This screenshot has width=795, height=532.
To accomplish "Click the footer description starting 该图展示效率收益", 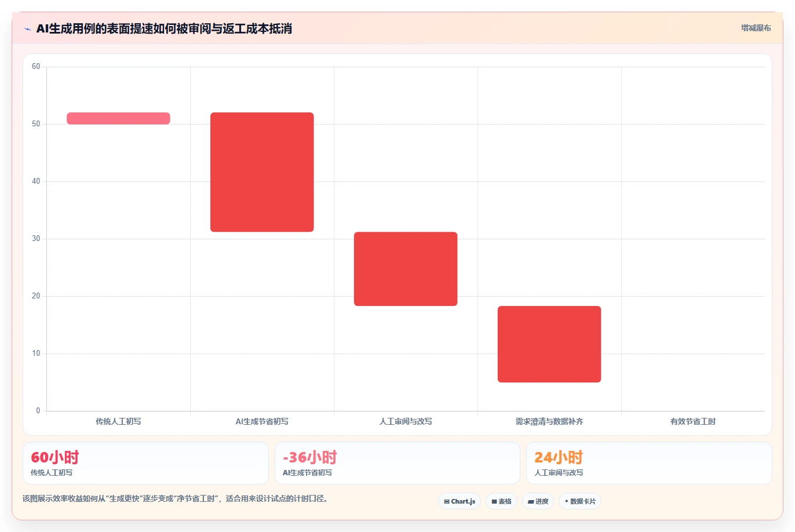I will click(175, 498).
